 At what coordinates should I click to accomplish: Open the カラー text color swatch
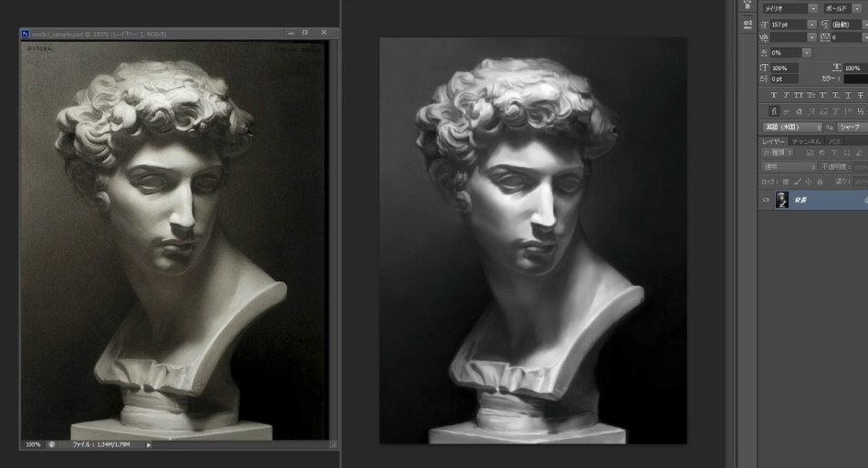point(856,79)
